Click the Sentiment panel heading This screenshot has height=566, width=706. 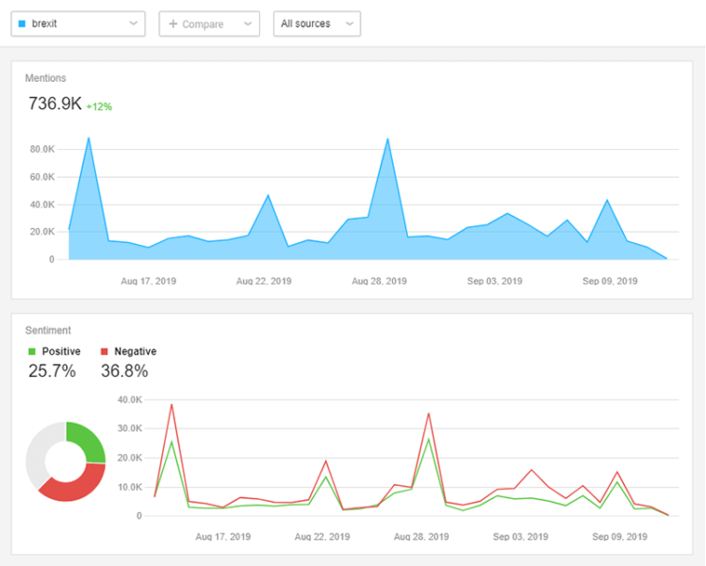(48, 330)
